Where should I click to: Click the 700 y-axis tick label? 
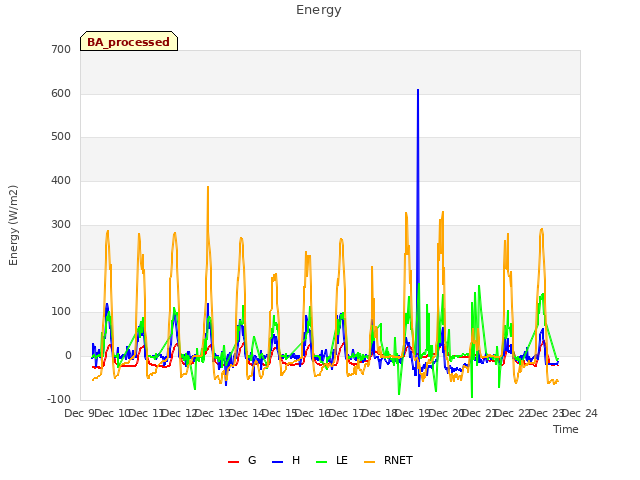click(x=61, y=50)
